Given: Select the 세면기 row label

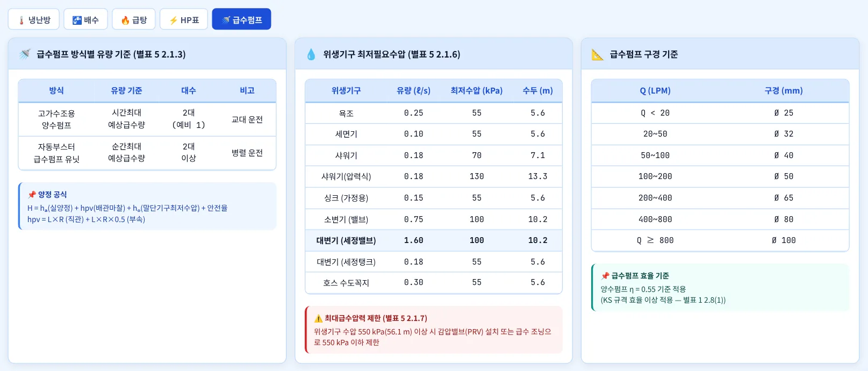Looking at the screenshot, I should (346, 134).
